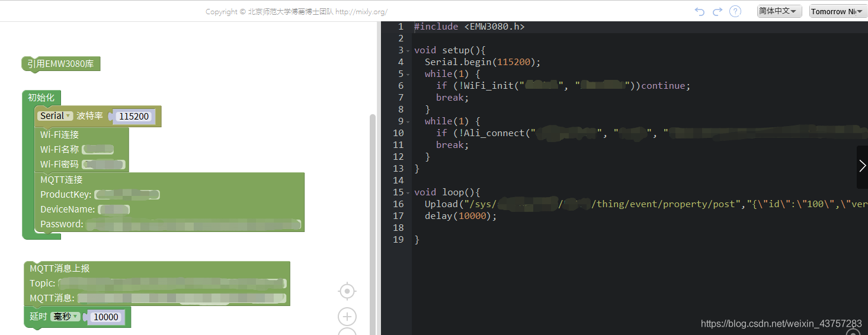Edit the ProductKey value field

click(127, 195)
